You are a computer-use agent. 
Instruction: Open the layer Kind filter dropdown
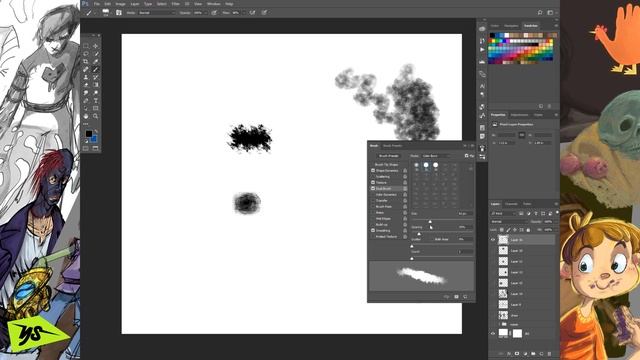coord(503,213)
